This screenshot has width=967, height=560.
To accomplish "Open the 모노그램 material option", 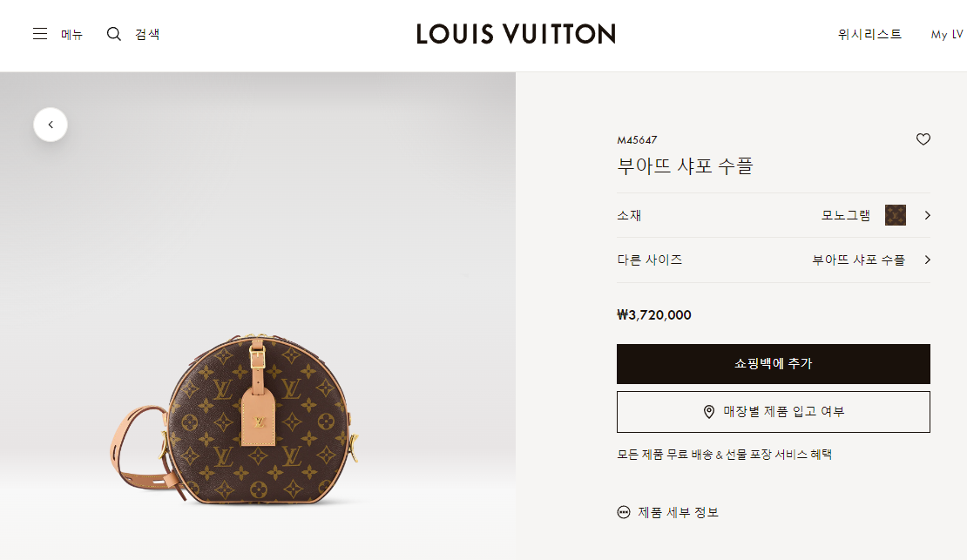I will click(846, 215).
